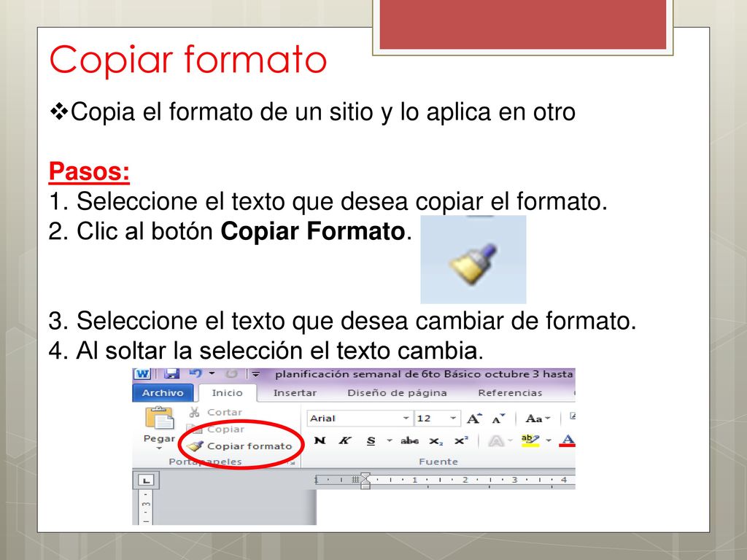The height and width of the screenshot is (560, 747).
Task: Toggle bold with the N button
Action: point(320,440)
